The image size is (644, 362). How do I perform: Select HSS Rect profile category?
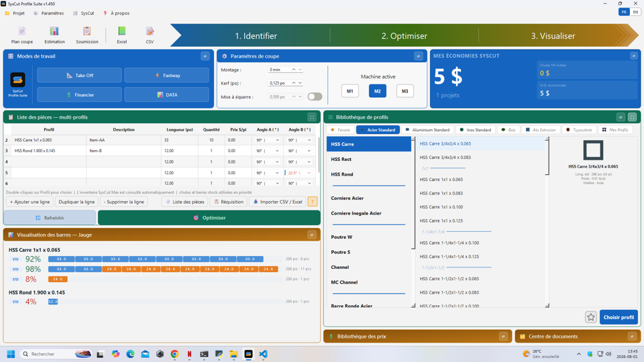[369, 159]
